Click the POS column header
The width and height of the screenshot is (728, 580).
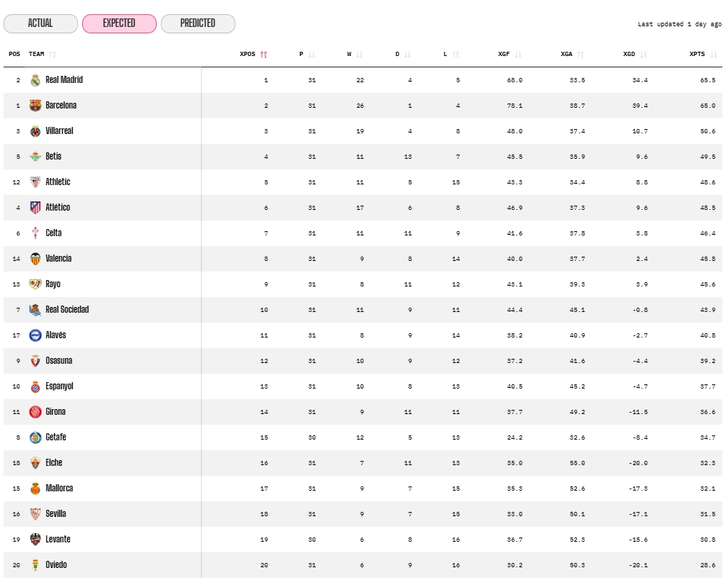tap(14, 53)
